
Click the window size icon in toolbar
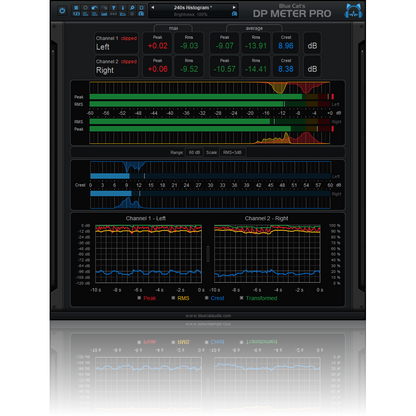141,7
